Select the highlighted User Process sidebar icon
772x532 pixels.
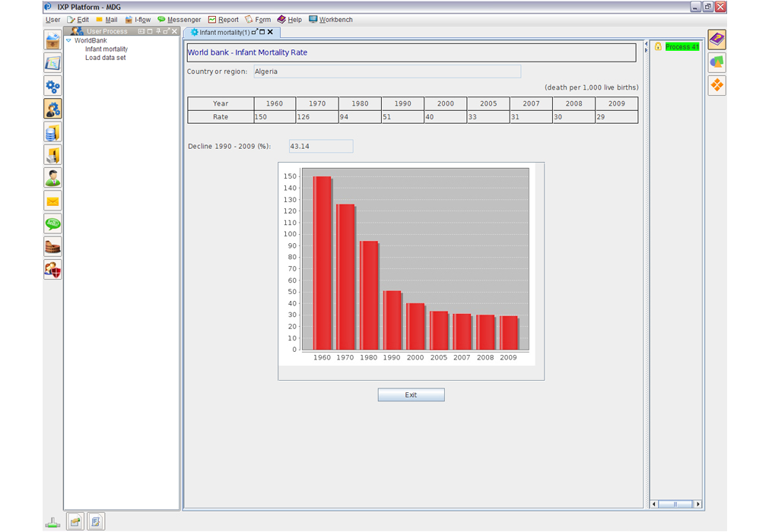(52, 109)
